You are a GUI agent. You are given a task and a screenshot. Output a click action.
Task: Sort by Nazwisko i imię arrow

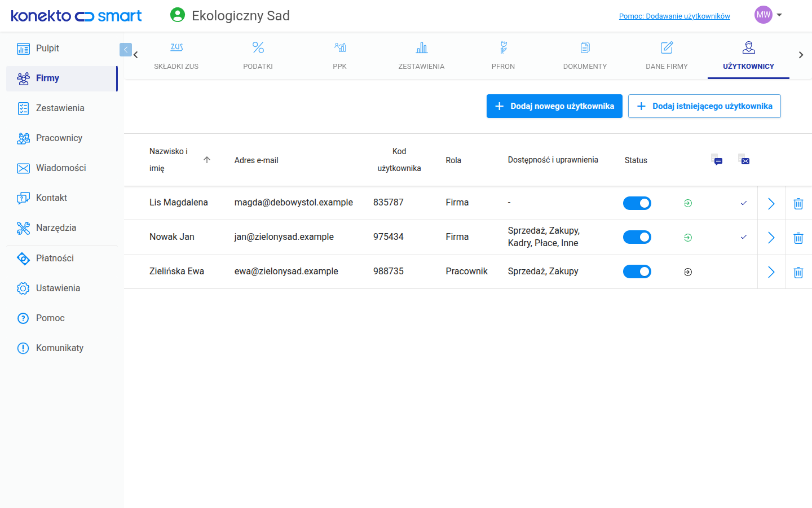[x=207, y=160]
